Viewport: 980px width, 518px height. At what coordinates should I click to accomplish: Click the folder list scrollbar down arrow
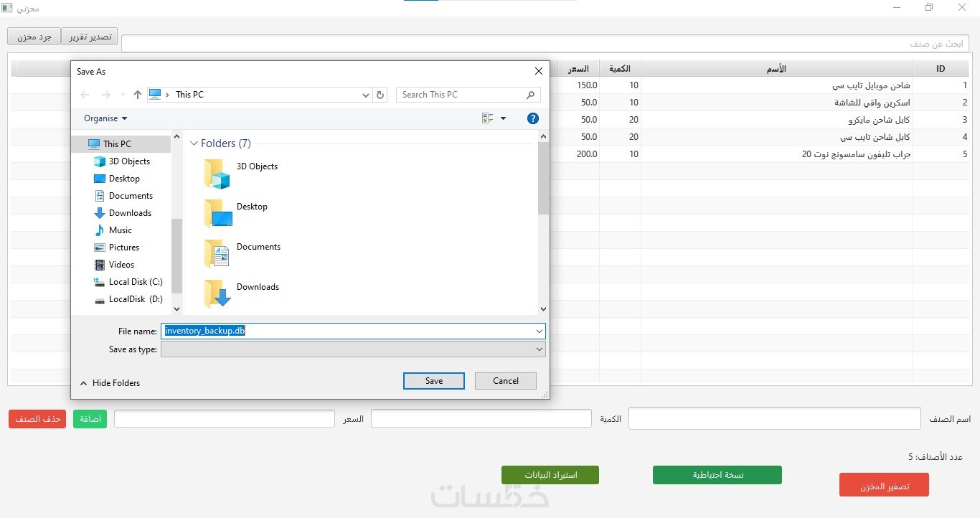543,309
